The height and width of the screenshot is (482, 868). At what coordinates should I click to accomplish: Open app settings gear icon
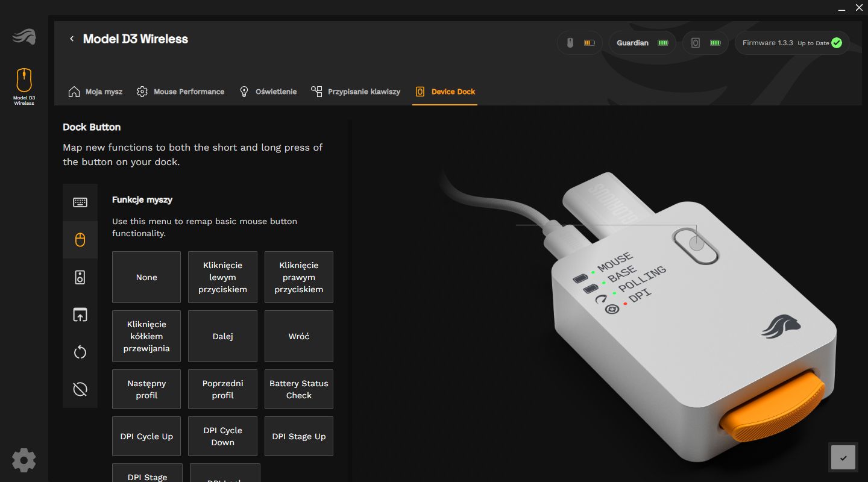(24, 460)
